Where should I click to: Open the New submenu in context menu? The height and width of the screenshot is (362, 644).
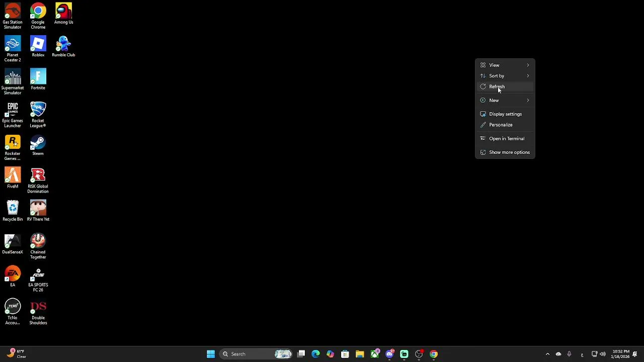[x=505, y=100]
